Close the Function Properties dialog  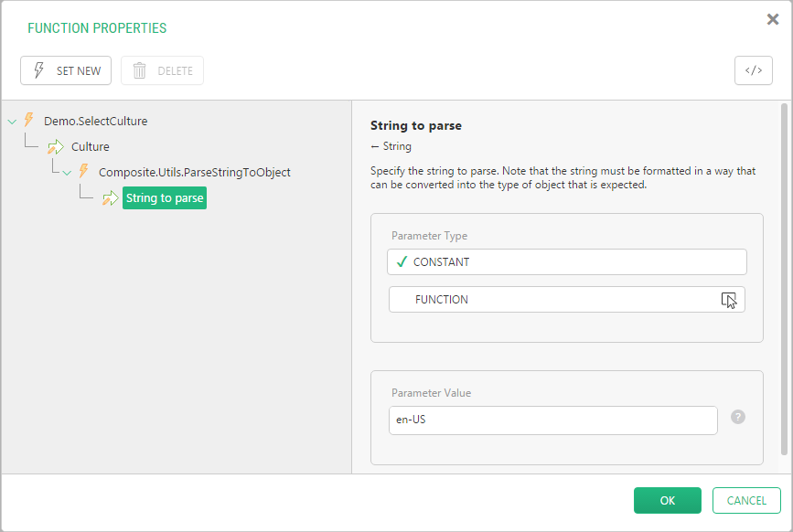772,19
